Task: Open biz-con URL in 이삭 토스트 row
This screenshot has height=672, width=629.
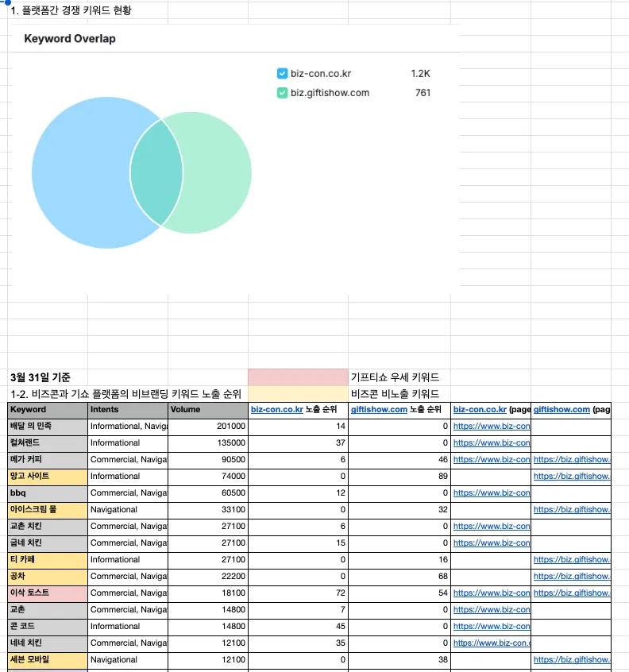Action: [492, 593]
